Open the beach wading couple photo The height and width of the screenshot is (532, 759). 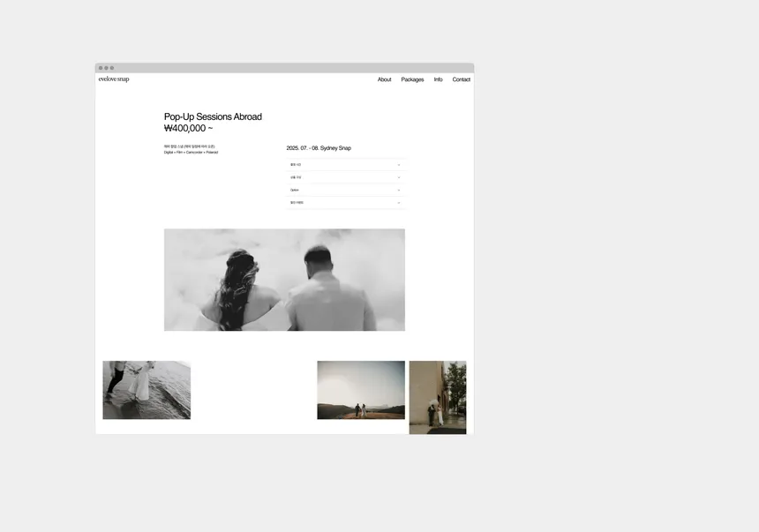pos(147,390)
